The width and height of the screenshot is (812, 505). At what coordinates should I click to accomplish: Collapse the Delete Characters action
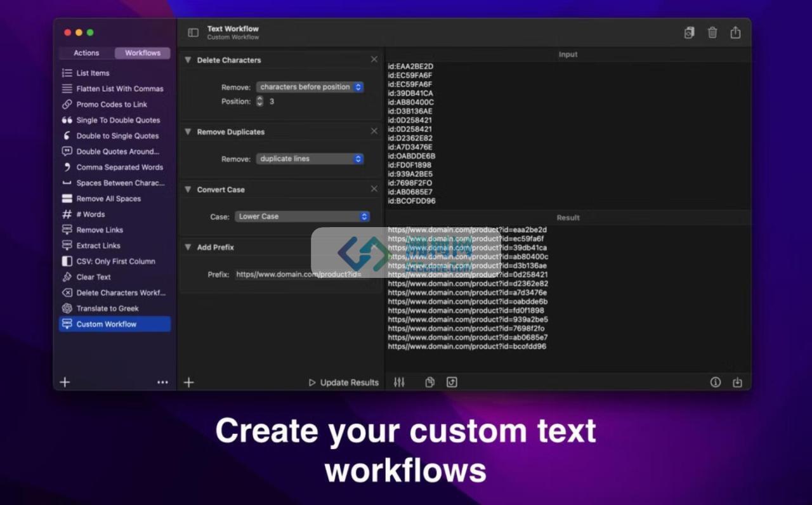[x=188, y=60]
